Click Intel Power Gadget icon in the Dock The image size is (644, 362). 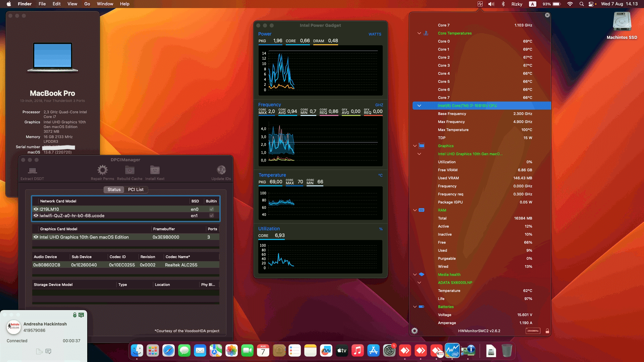pyautogui.click(x=452, y=351)
